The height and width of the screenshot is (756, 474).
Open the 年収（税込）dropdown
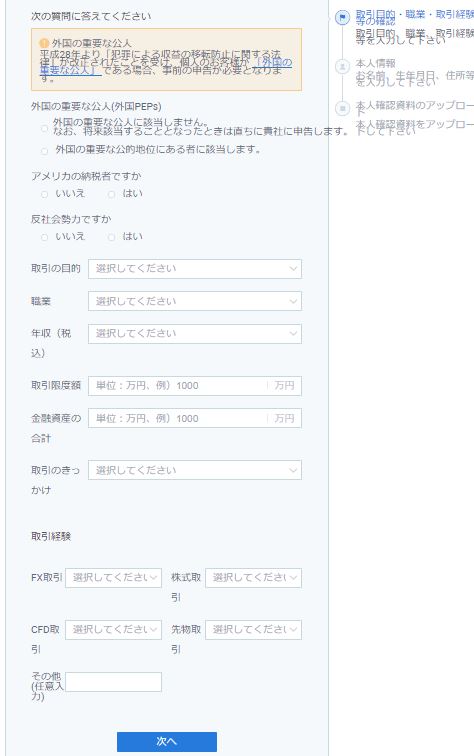[x=195, y=334]
